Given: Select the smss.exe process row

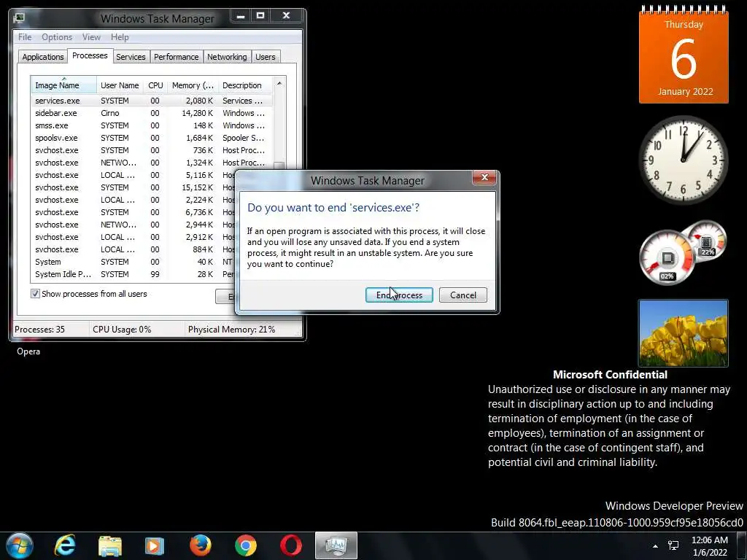Looking at the screenshot, I should tap(152, 125).
